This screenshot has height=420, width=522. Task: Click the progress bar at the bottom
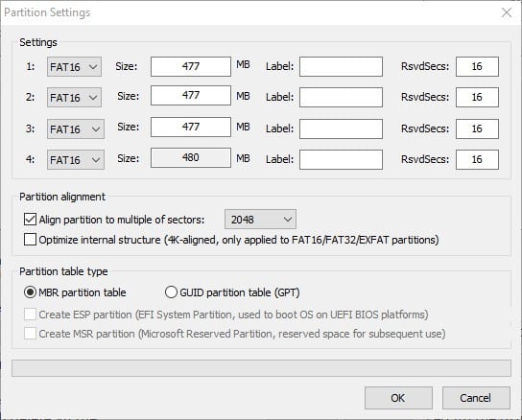pyautogui.click(x=261, y=368)
